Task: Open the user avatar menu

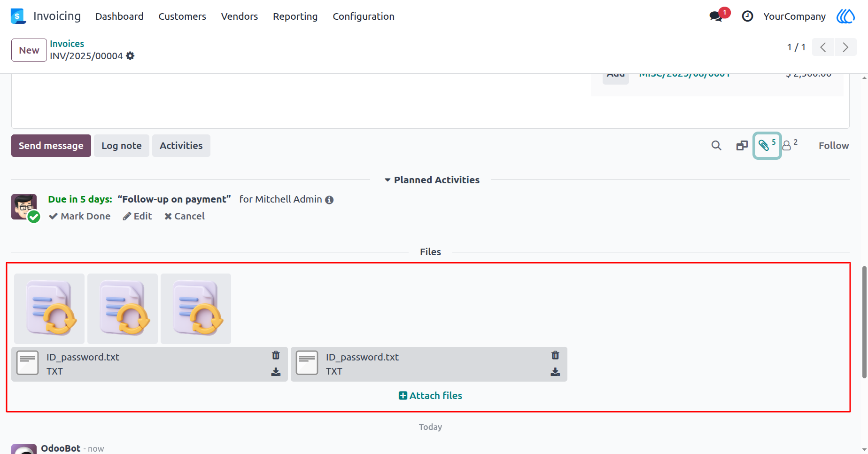Action: pyautogui.click(x=845, y=16)
